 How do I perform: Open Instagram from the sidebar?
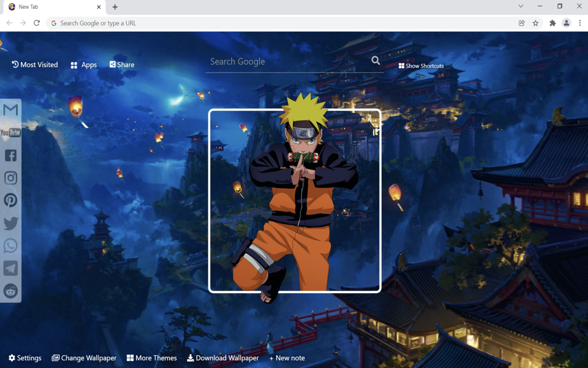click(x=11, y=178)
